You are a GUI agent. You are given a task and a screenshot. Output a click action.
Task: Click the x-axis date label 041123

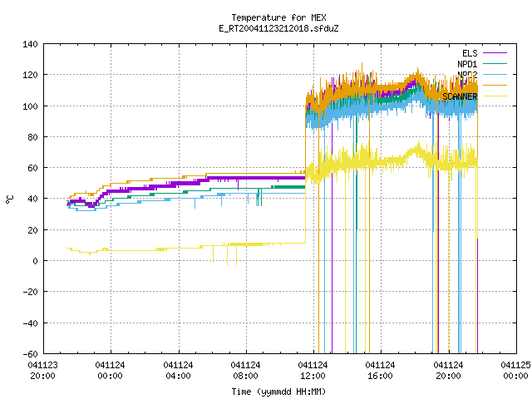click(x=42, y=365)
